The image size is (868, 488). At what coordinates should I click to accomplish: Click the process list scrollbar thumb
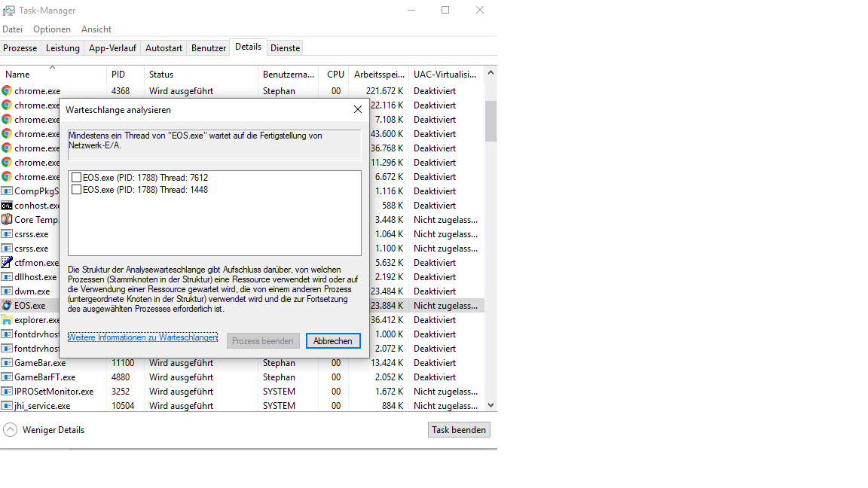tap(491, 121)
